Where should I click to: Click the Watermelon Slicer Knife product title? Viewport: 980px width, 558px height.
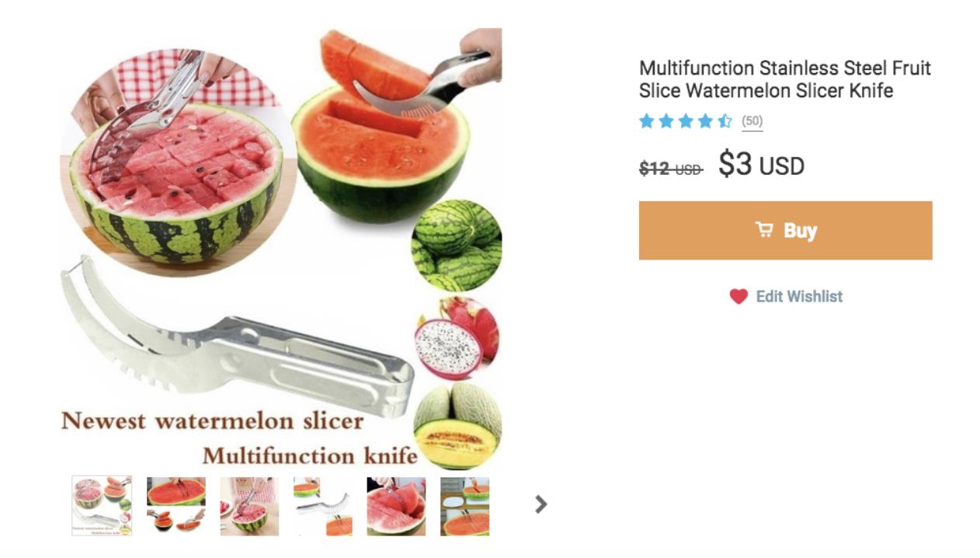click(784, 79)
